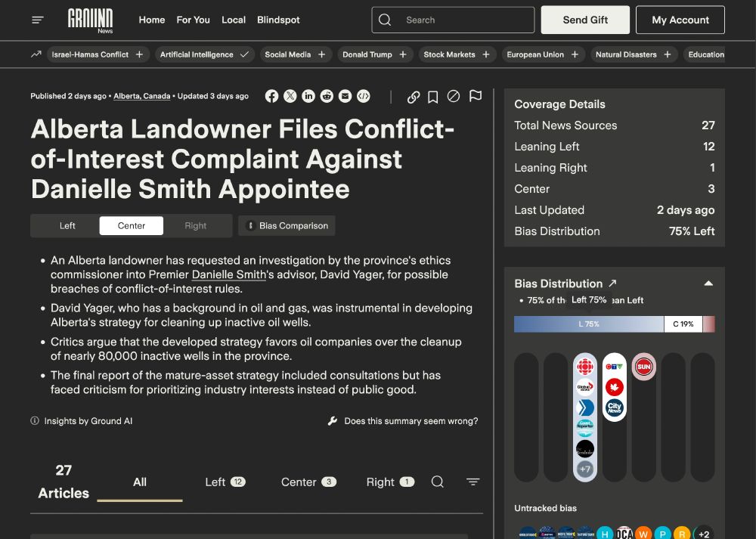
Task: Share article on Facebook
Action: (x=271, y=97)
